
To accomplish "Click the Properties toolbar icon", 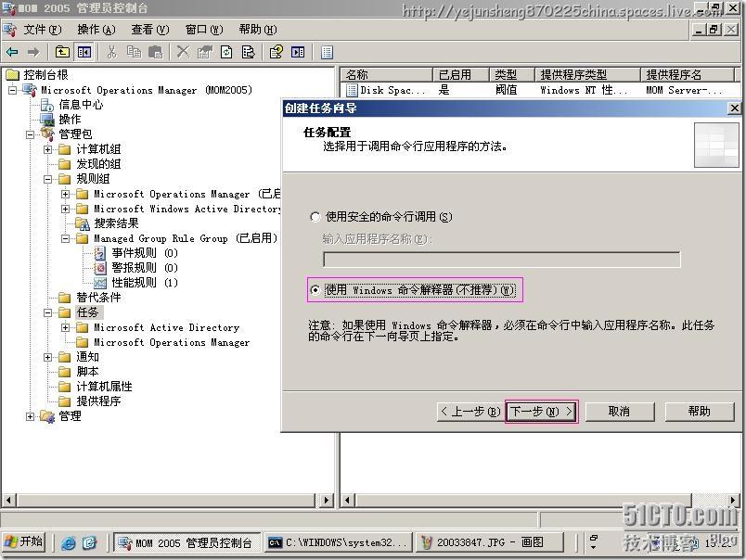I will [x=204, y=52].
